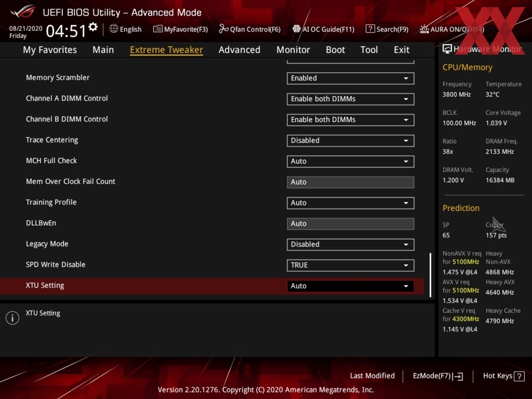Click the 04:51 clock display
Viewport: 532px width, 399px height.
click(66, 31)
